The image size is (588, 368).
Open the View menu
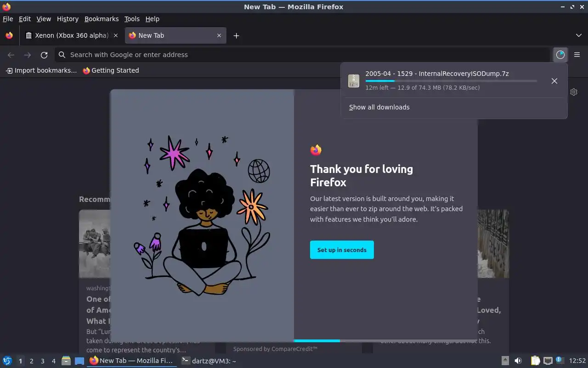click(44, 19)
